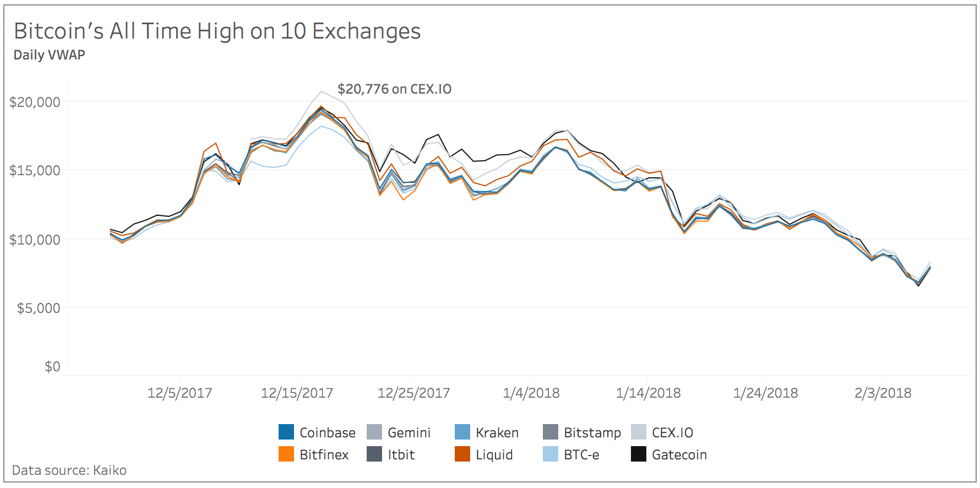Click the $20,000 y-axis label

click(x=35, y=102)
